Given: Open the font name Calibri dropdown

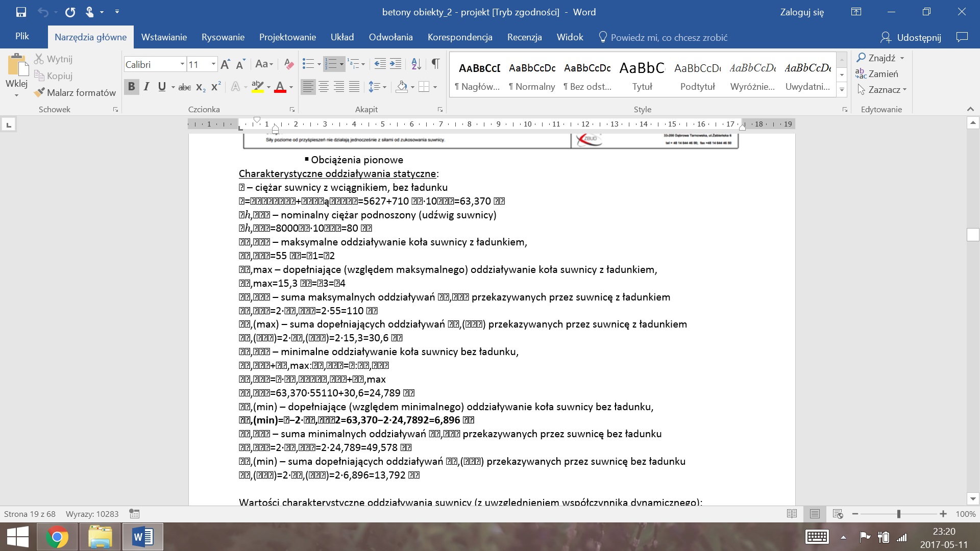Looking at the screenshot, I should (x=182, y=64).
